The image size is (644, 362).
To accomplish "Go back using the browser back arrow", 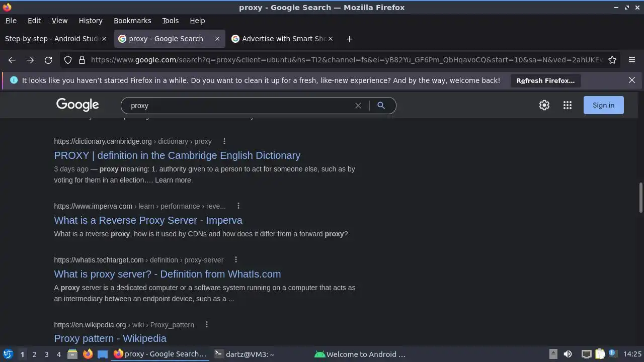I will click(12, 60).
